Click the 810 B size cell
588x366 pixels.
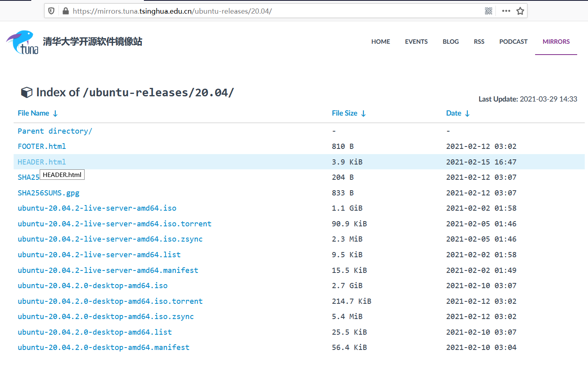(343, 146)
